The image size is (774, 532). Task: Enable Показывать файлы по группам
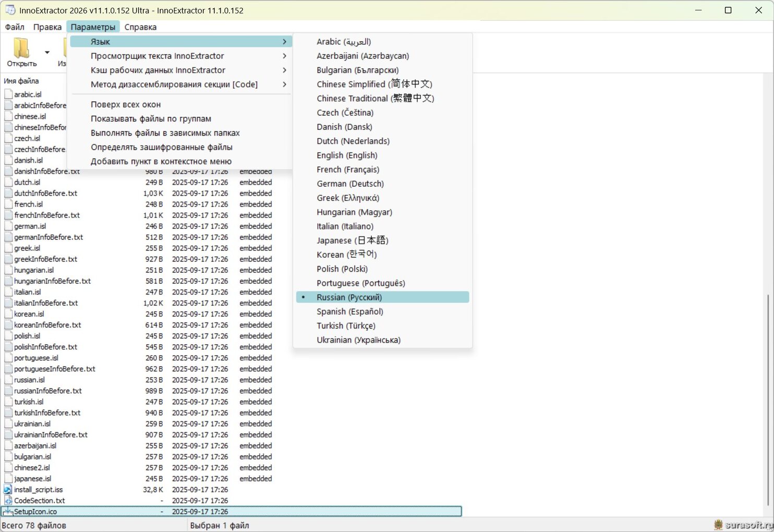click(151, 118)
